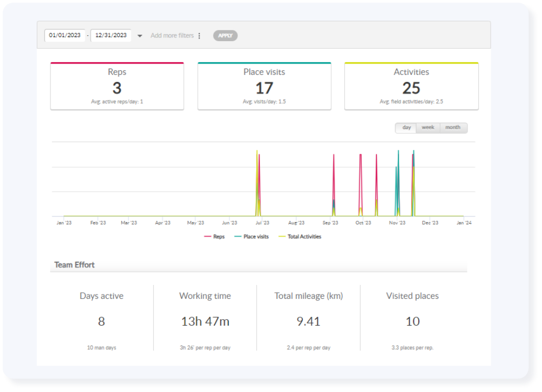Open the Add more filters selector
This screenshot has width=542, height=392.
click(172, 36)
